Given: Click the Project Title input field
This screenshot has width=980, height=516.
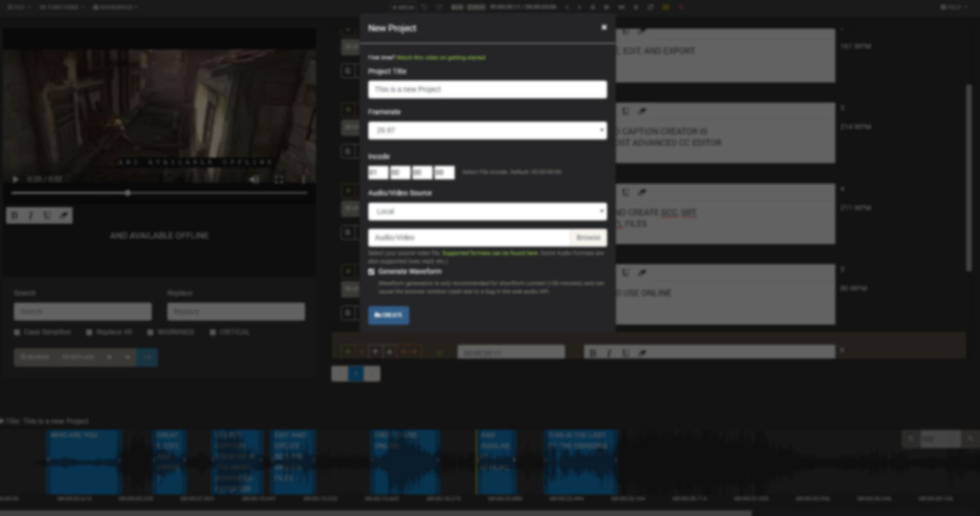Looking at the screenshot, I should (x=487, y=89).
